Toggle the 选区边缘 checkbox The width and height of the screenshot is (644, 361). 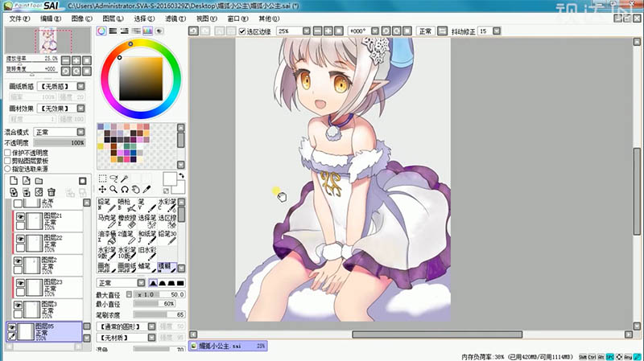pyautogui.click(x=242, y=31)
